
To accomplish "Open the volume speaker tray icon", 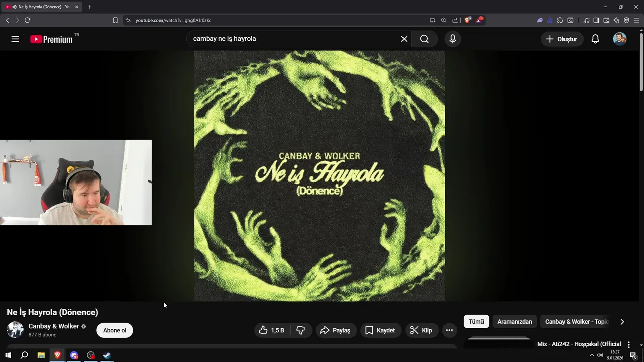I will 600,355.
